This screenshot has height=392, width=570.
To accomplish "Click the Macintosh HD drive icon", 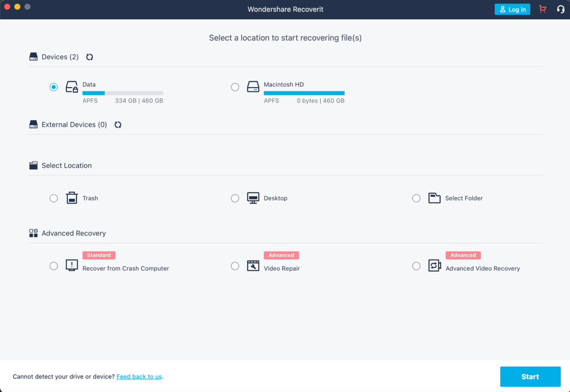I will (253, 87).
